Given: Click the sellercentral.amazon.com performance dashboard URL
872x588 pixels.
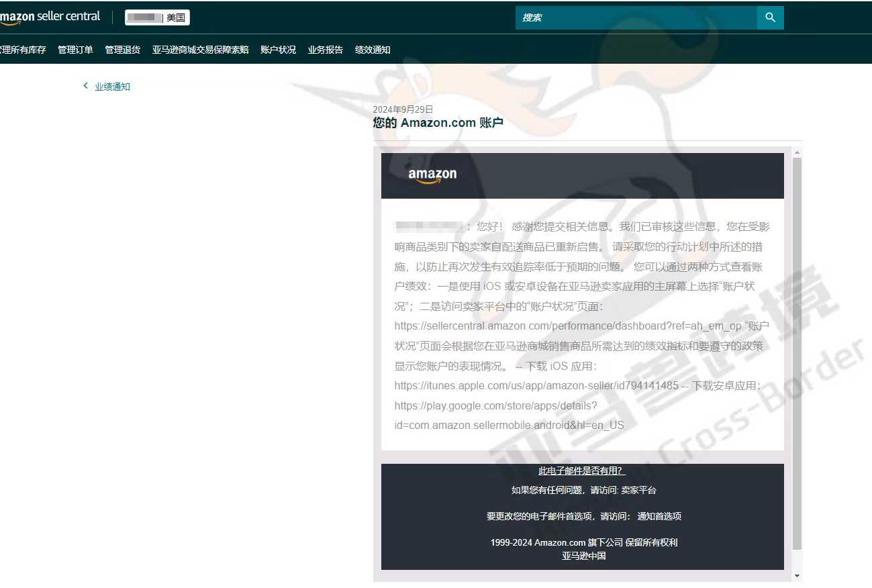Looking at the screenshot, I should 568,326.
